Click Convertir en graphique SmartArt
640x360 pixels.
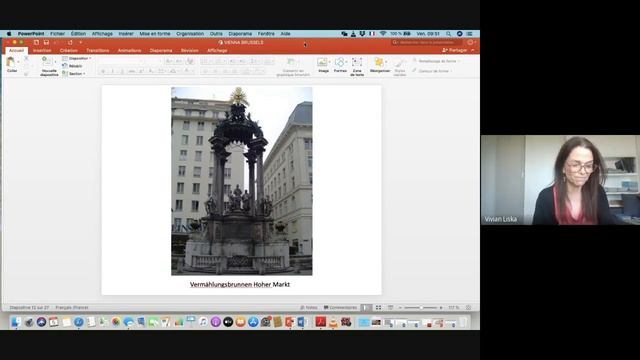(293, 62)
